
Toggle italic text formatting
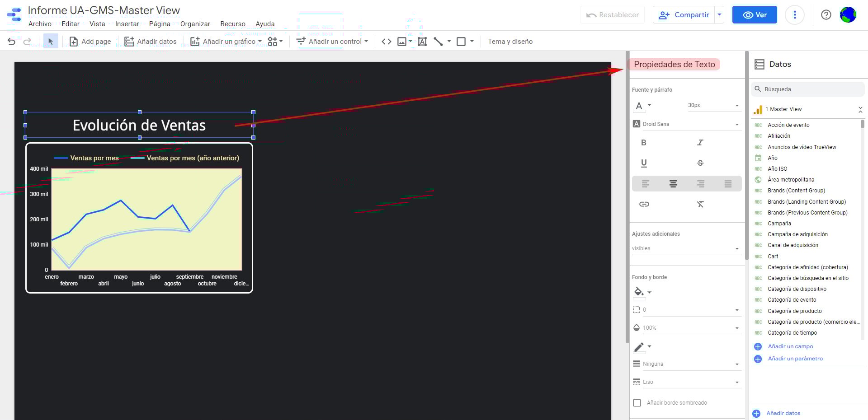[700, 143]
